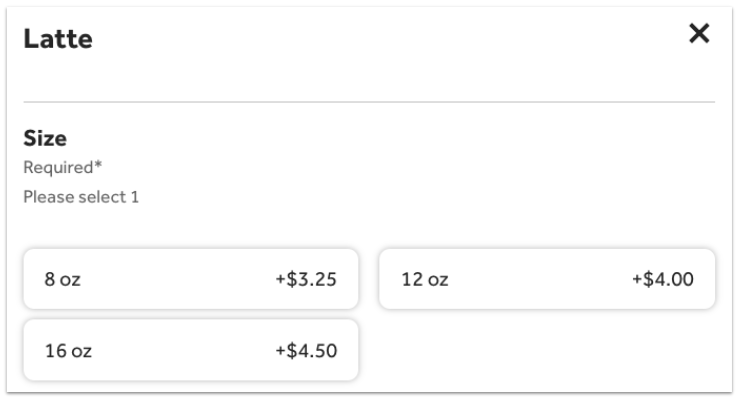Click the asterisk next to Required

coord(100,165)
